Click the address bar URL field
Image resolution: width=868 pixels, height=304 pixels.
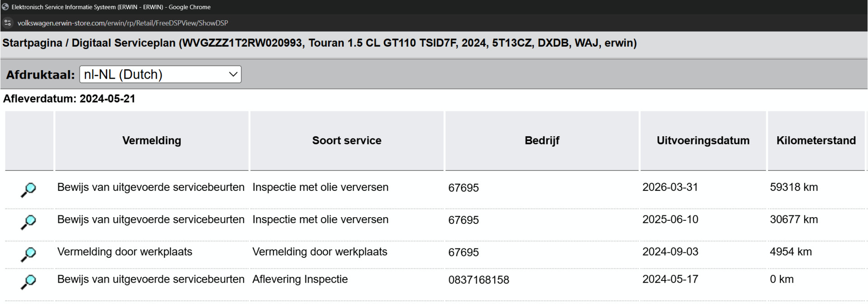[x=123, y=23]
